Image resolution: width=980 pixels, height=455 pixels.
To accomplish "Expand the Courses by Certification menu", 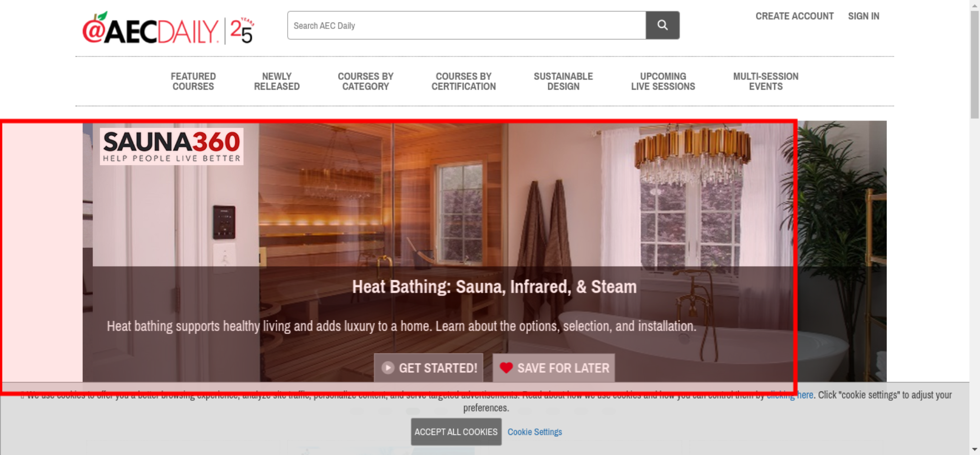I will [464, 81].
